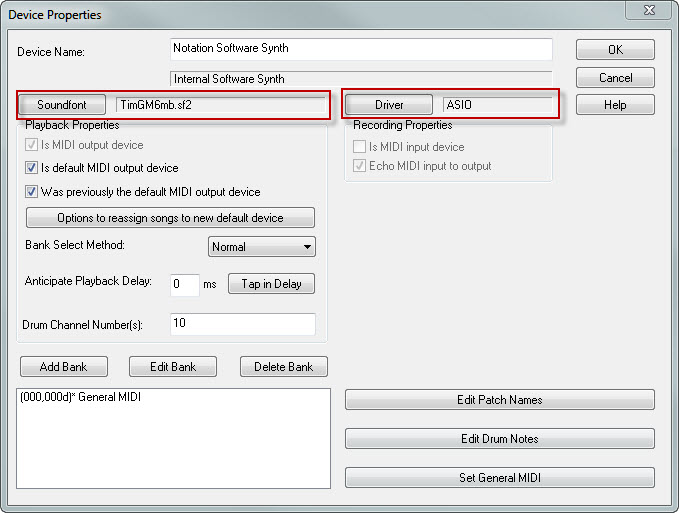The height and width of the screenshot is (513, 679).
Task: Click the Driver button
Action: [389, 105]
